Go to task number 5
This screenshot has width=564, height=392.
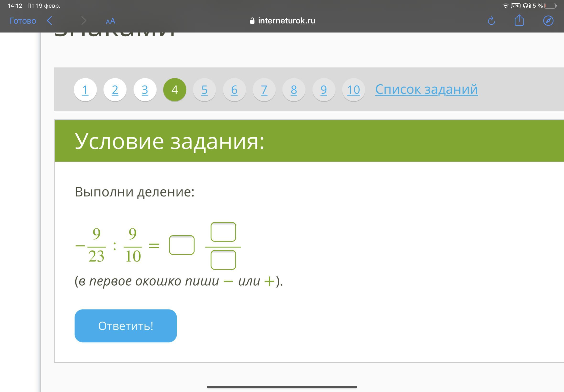pyautogui.click(x=205, y=90)
